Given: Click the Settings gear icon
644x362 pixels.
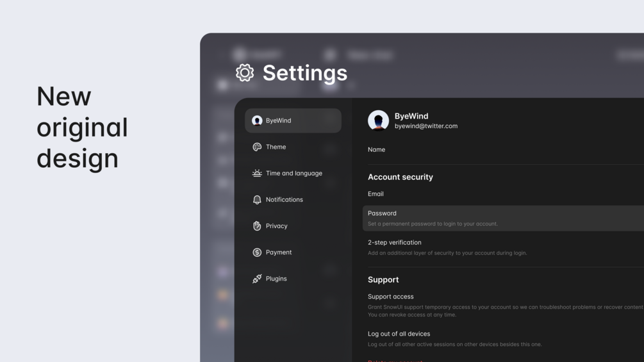Looking at the screenshot, I should 245,72.
